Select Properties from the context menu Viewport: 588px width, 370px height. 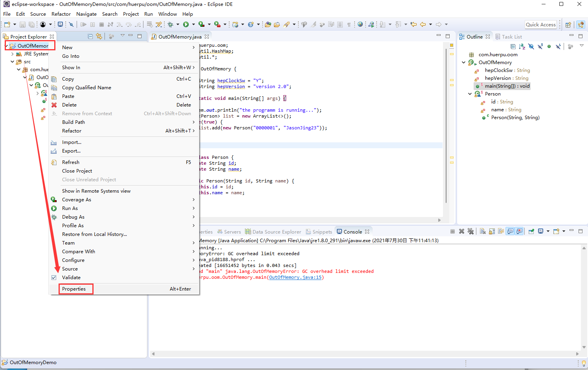click(74, 289)
